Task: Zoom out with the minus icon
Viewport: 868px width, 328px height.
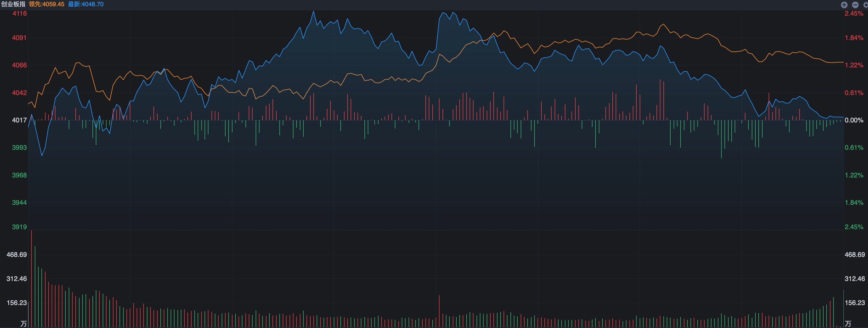Action: point(855,5)
